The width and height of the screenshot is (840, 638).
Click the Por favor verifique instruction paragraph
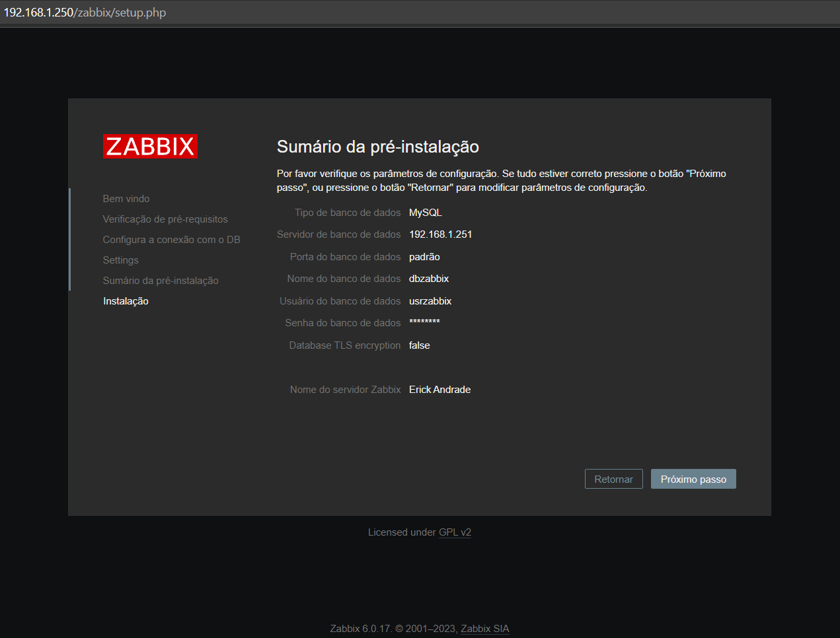(x=502, y=180)
